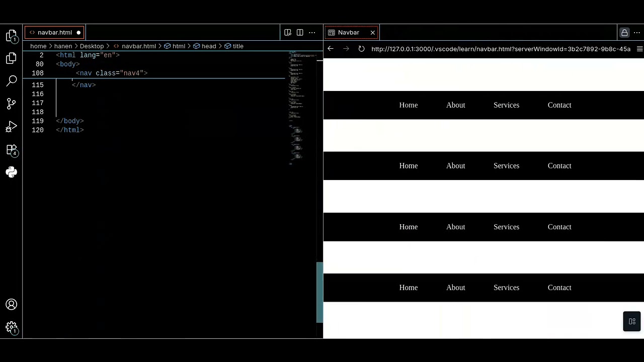The image size is (644, 362).
Task: Click the preview URL address field
Action: click(501, 49)
